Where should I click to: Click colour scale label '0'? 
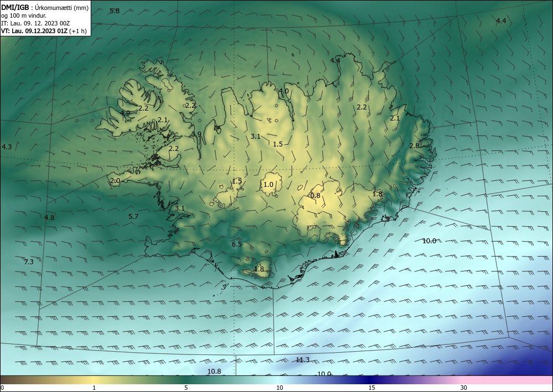tap(2, 388)
